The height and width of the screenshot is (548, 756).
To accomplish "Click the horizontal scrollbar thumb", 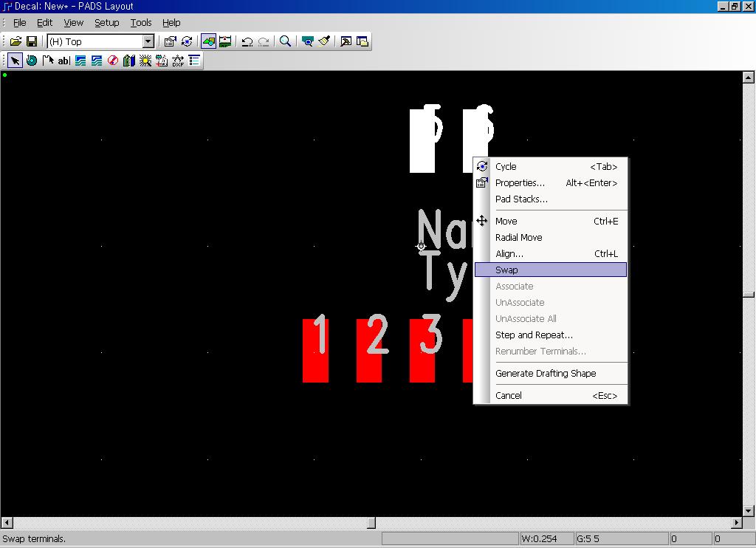I will (x=371, y=522).
